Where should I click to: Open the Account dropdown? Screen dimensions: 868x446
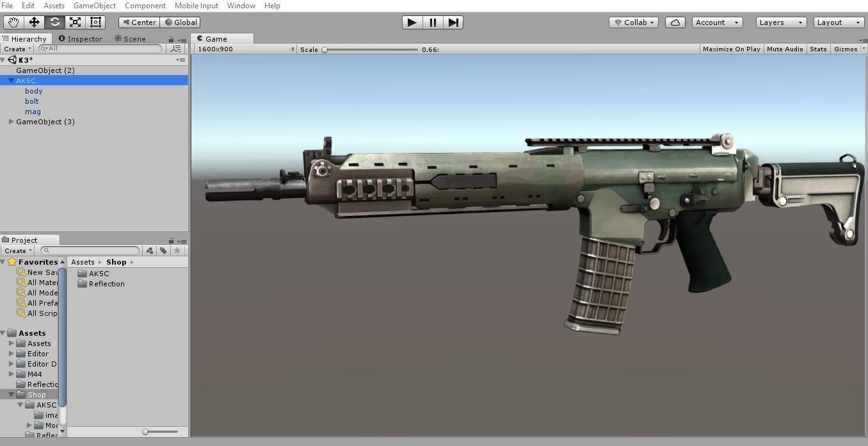pos(717,22)
